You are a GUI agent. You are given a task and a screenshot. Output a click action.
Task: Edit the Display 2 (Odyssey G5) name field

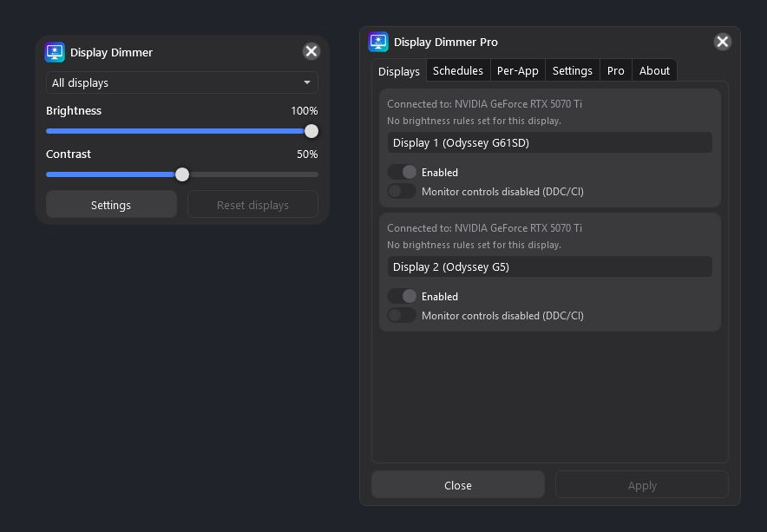[x=550, y=266]
